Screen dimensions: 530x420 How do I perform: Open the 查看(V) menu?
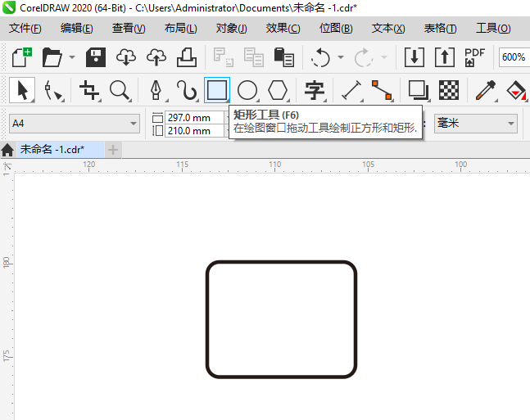tap(129, 29)
